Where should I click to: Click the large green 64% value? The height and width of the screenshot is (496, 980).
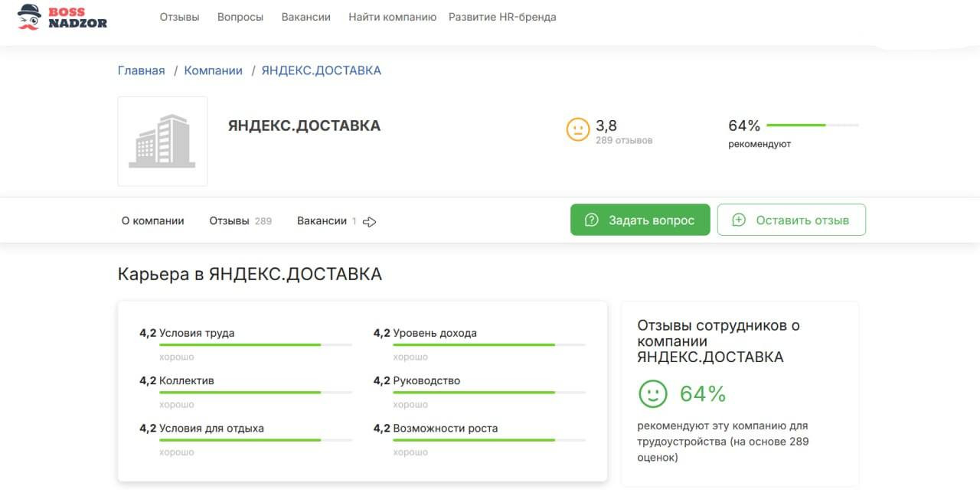pos(703,393)
